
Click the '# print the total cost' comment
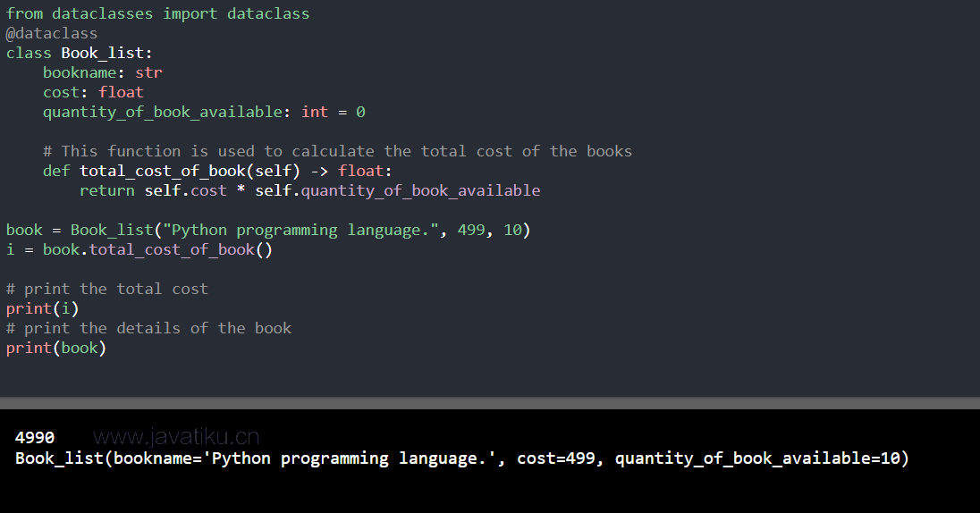tap(107, 290)
